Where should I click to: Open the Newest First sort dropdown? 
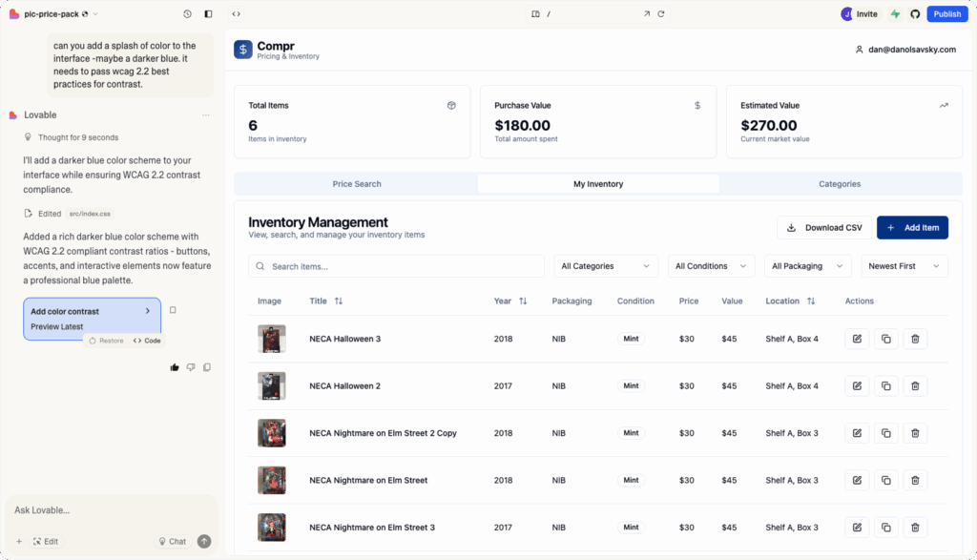point(904,266)
